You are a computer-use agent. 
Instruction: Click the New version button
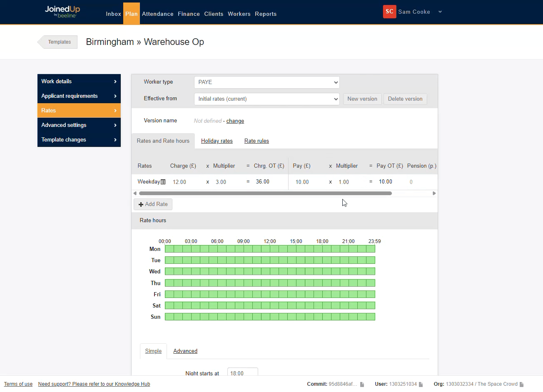click(362, 99)
